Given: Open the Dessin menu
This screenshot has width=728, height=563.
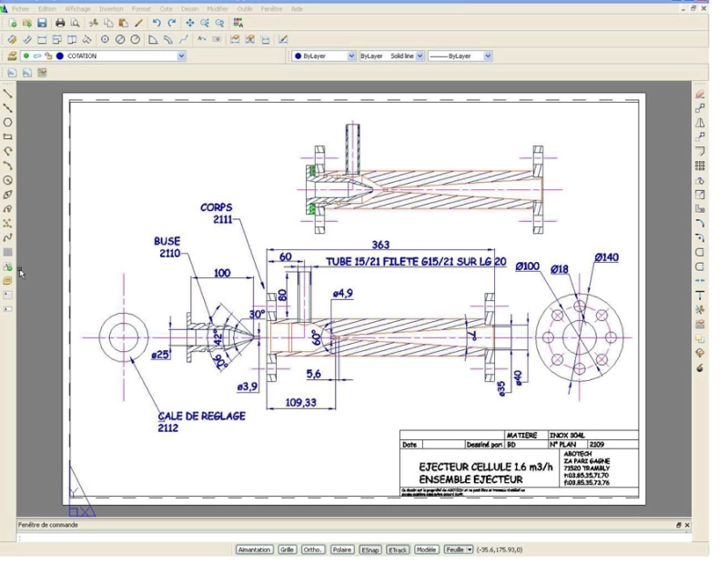Looking at the screenshot, I should pyautogui.click(x=189, y=9).
